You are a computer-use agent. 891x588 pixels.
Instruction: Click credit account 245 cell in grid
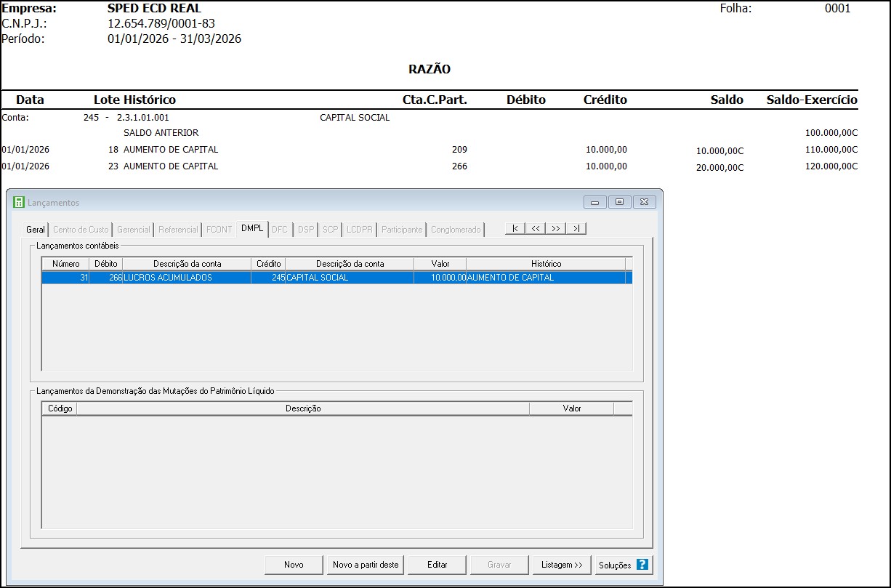(x=268, y=278)
